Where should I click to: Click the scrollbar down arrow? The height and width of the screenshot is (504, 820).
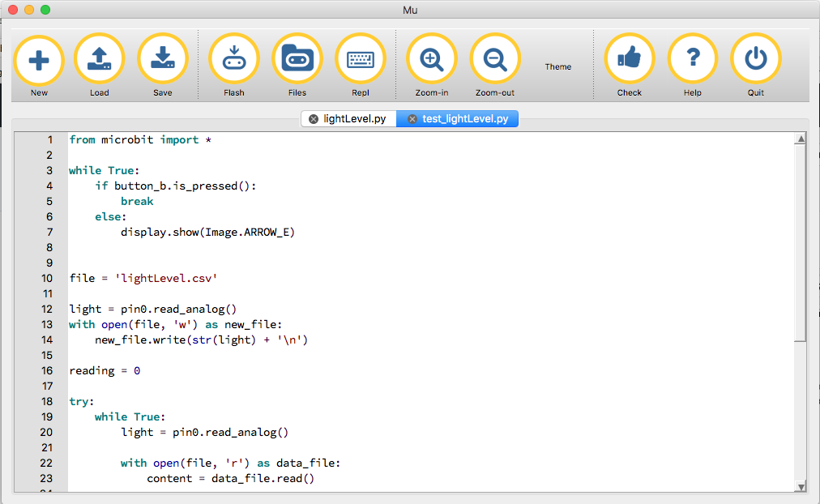(x=800, y=487)
